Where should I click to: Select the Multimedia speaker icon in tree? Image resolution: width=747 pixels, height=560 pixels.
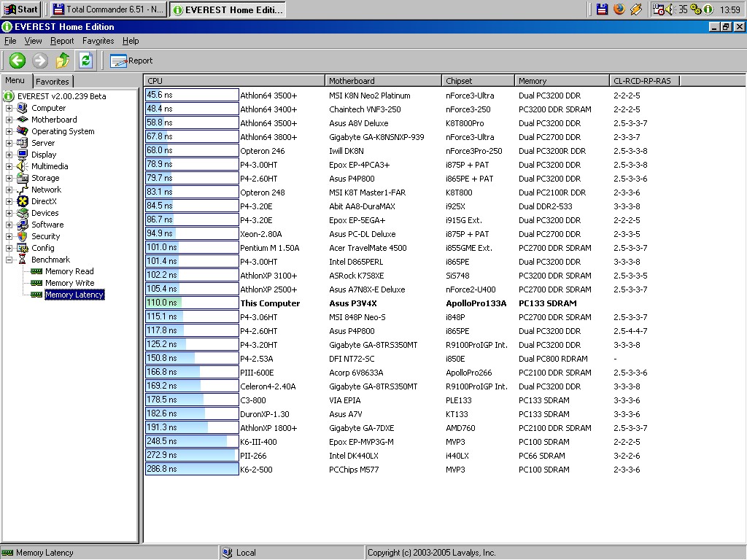point(22,166)
